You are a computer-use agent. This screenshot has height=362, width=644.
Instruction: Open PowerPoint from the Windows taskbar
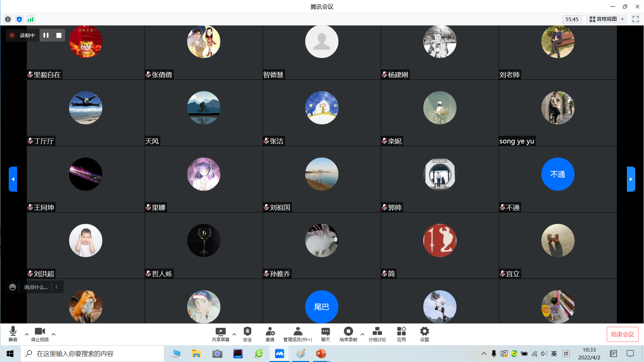pyautogui.click(x=321, y=354)
